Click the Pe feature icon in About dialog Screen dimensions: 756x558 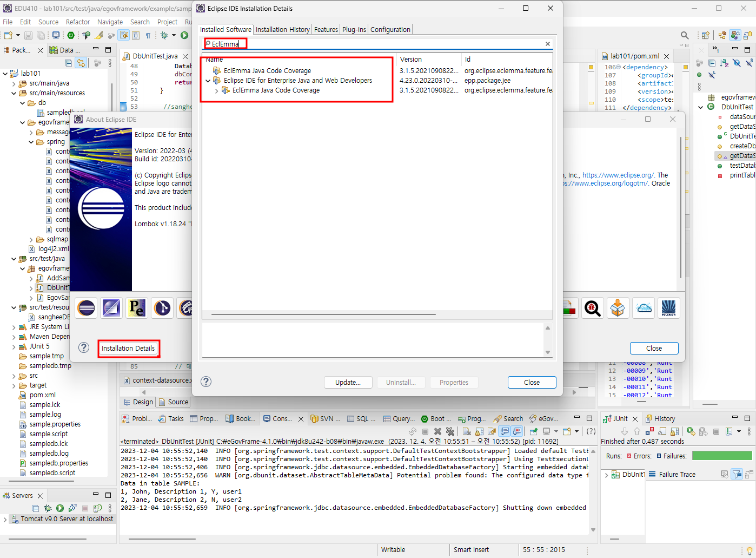click(x=137, y=308)
